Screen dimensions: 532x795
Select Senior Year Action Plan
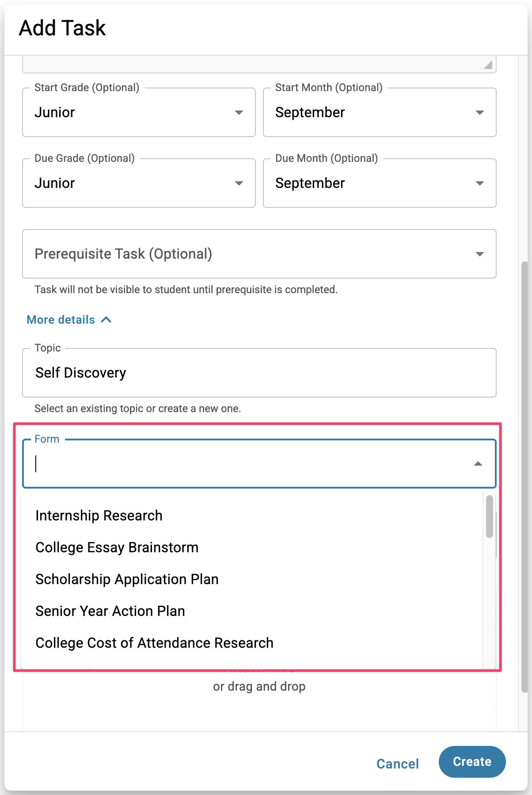[110, 611]
